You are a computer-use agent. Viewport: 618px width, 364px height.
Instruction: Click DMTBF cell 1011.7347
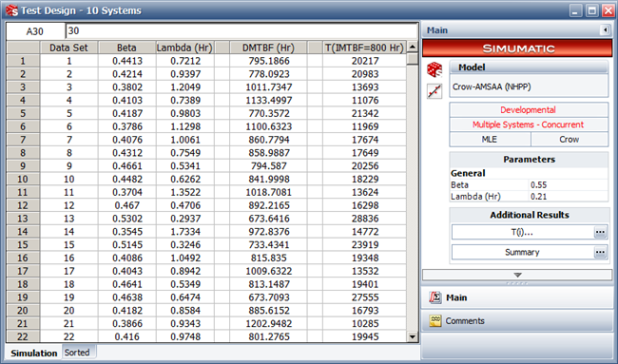268,87
